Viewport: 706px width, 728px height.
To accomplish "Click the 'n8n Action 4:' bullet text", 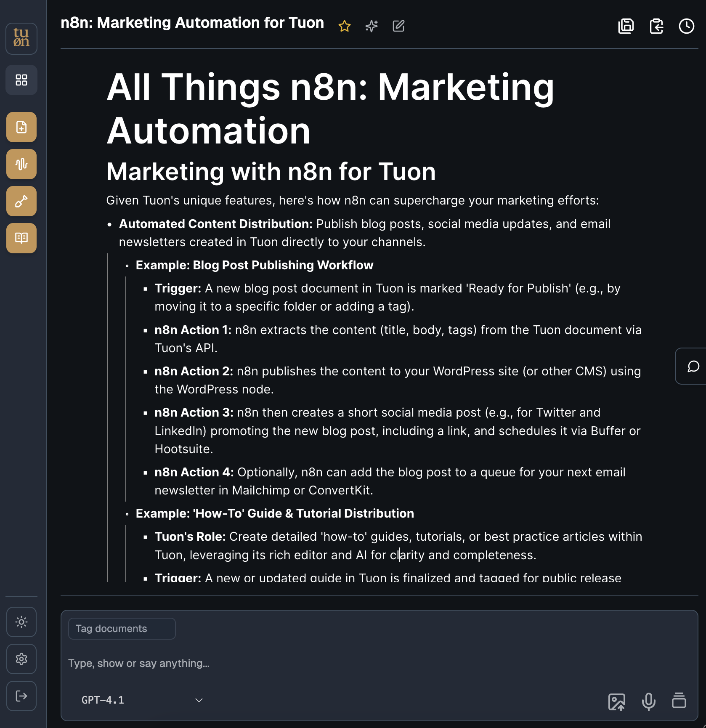I will pos(390,481).
